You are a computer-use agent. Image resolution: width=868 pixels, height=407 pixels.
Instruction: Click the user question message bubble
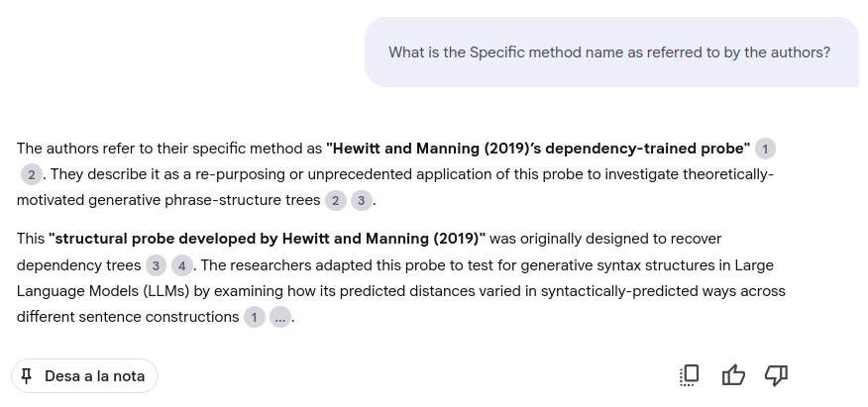608,52
